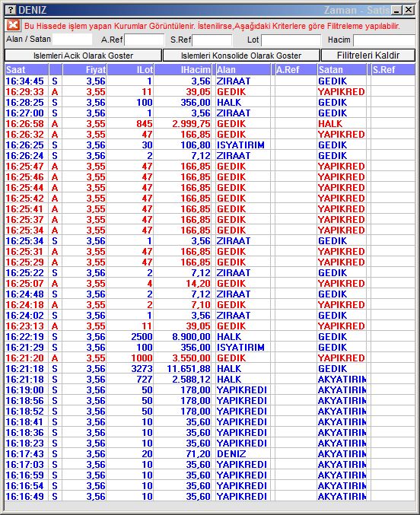Sort by Fiyat column header

click(x=84, y=70)
